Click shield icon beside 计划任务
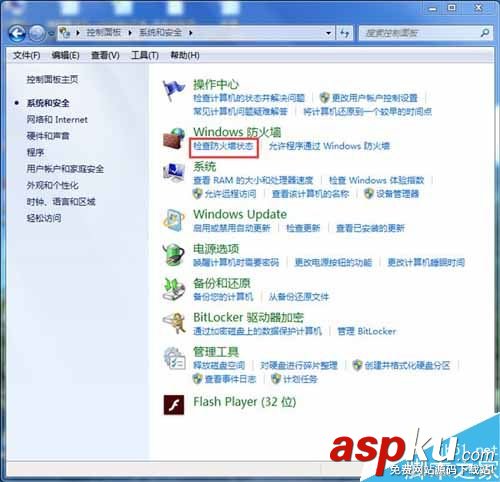Screen dimensions: 500x482 click(x=276, y=379)
